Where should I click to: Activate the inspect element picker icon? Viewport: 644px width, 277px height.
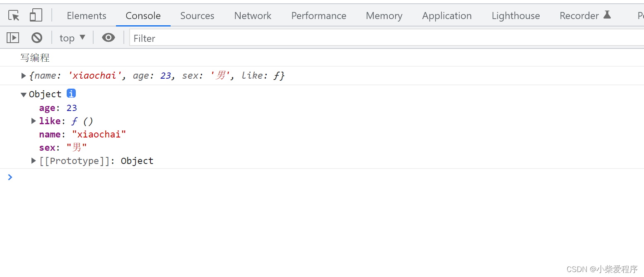pos(14,16)
